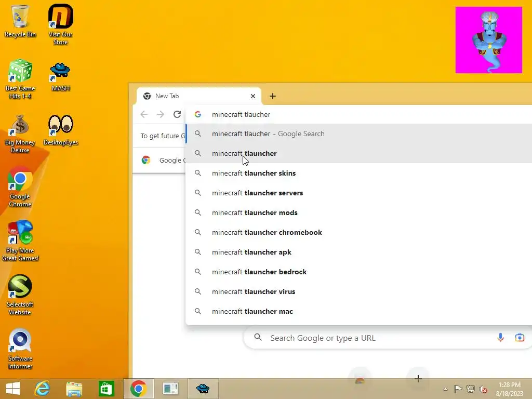Select 'minecraft tlauncher servers' suggestion

[358, 193]
